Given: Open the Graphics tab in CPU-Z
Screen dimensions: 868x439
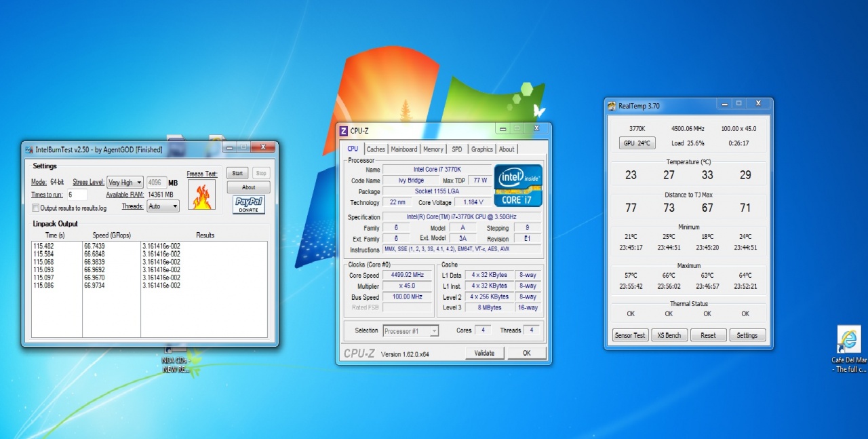Looking at the screenshot, I should coord(482,149).
